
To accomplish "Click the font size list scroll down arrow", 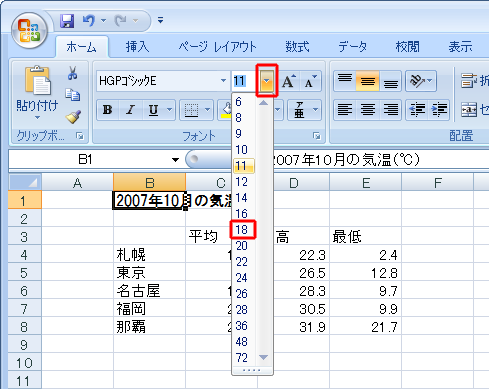I will pyautogui.click(x=264, y=357).
